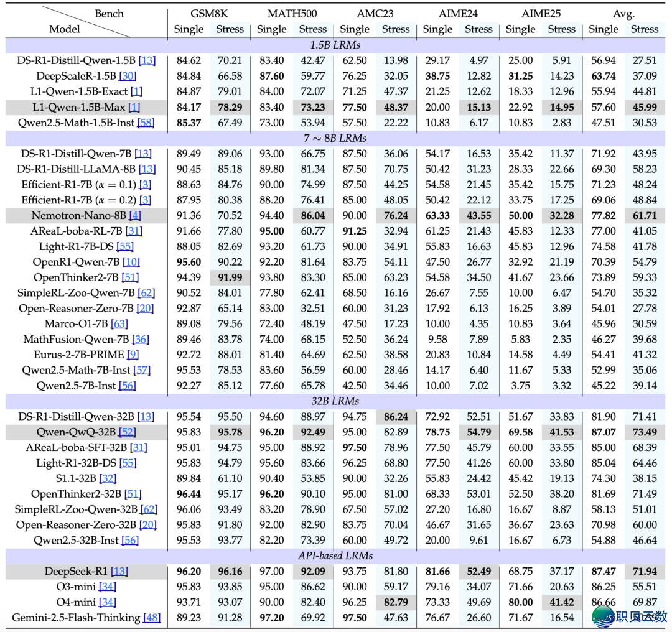672x632 pixels.
Task: Click the 91.99 GSM8K stress value for OpenThinker2-7B
Action: click(x=230, y=277)
